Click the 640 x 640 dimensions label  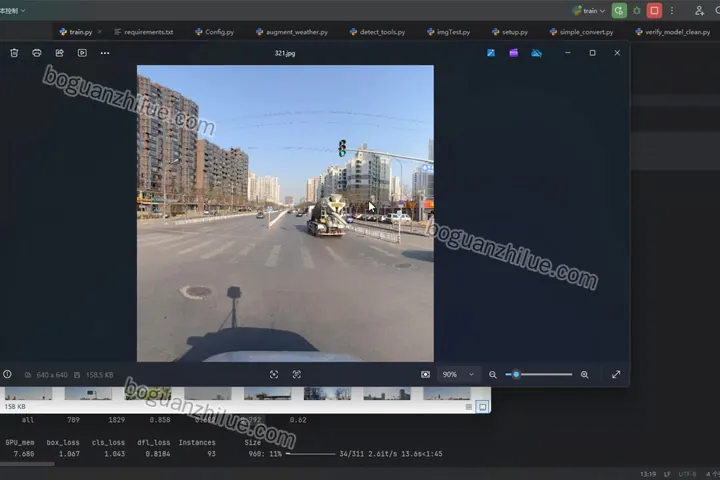(x=52, y=375)
